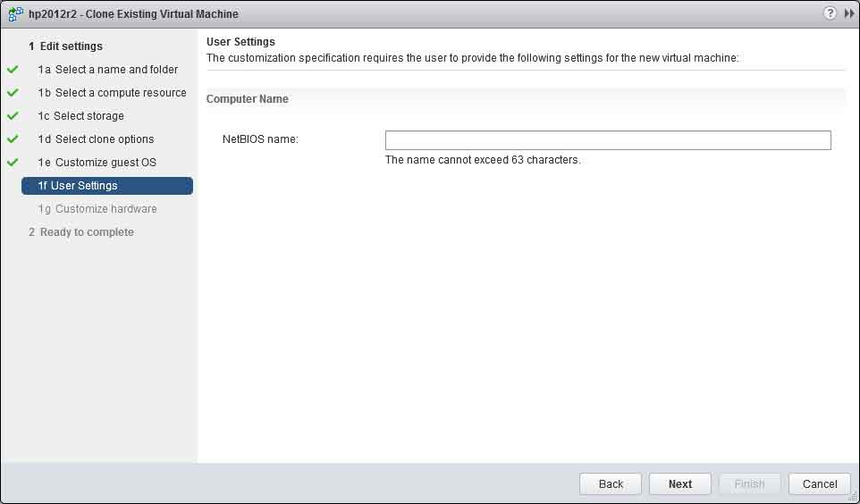Go to step 1e Customize guest OS
The width and height of the screenshot is (860, 504).
pyautogui.click(x=97, y=163)
